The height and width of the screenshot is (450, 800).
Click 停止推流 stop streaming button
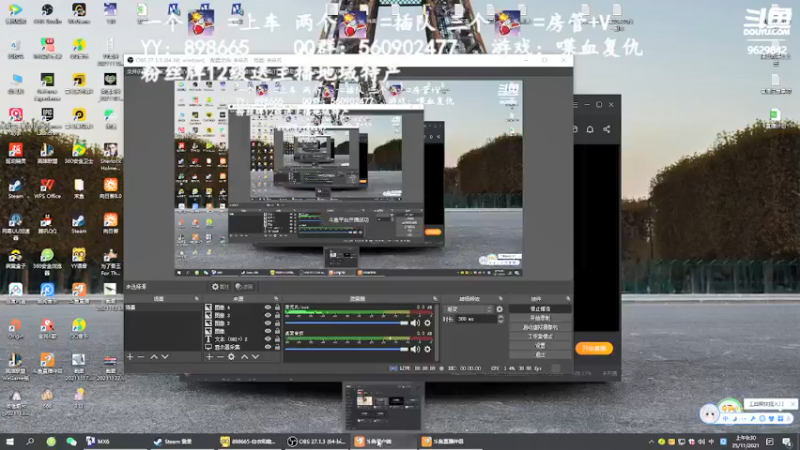coord(540,309)
